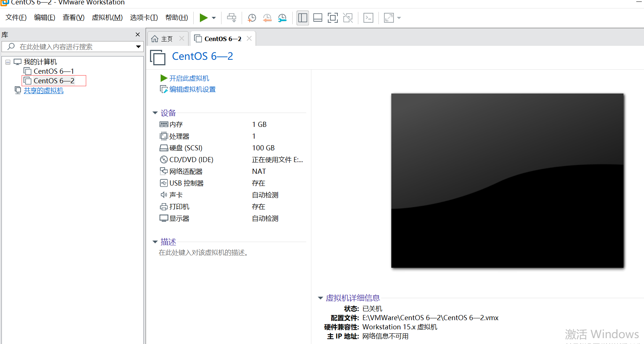Open the snapshot manager icon
Viewport: 644px width, 344px height.
(282, 18)
